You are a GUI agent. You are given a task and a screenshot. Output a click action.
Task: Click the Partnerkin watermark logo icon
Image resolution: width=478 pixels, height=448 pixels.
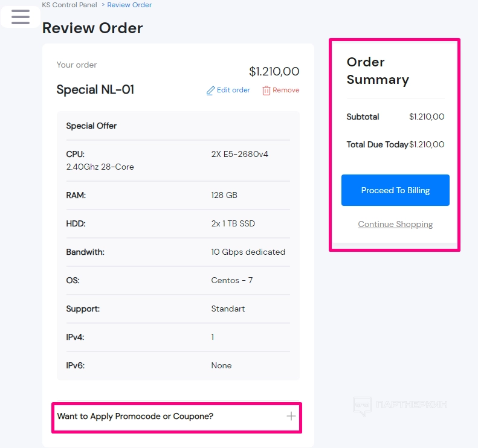(361, 406)
